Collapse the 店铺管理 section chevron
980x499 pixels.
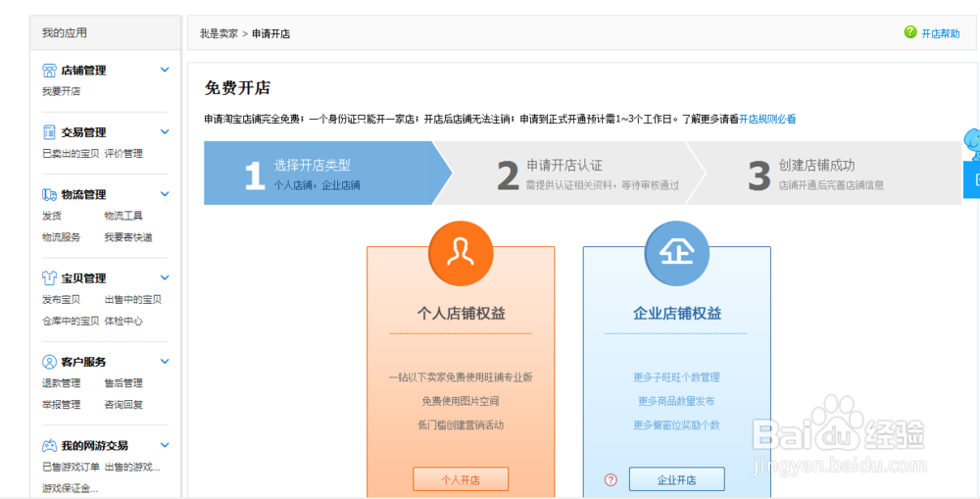pyautogui.click(x=165, y=70)
